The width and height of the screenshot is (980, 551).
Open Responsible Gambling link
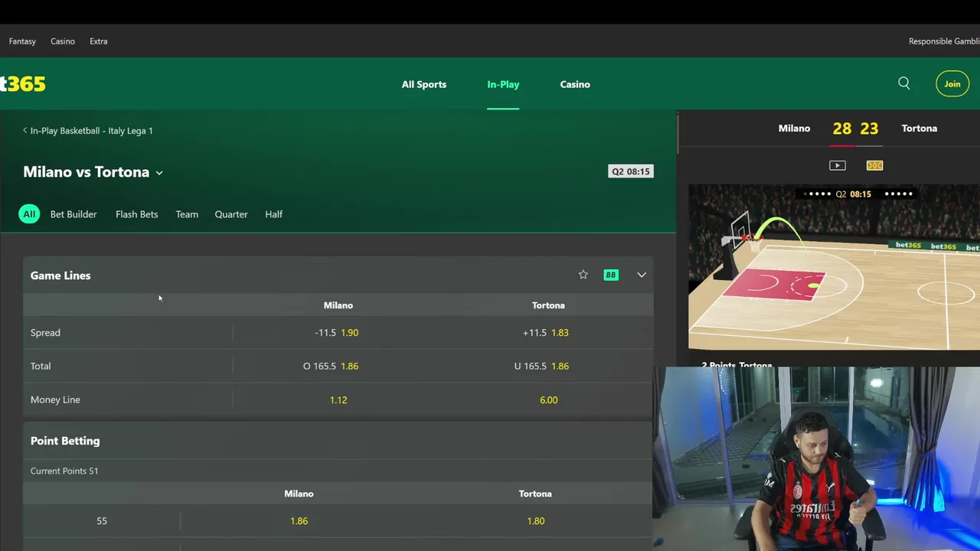click(x=944, y=41)
